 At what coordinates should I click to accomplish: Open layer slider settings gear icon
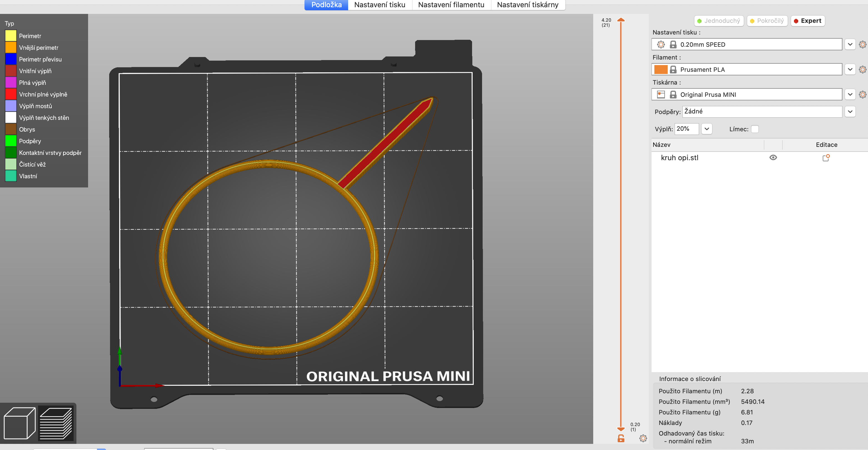coord(643,438)
